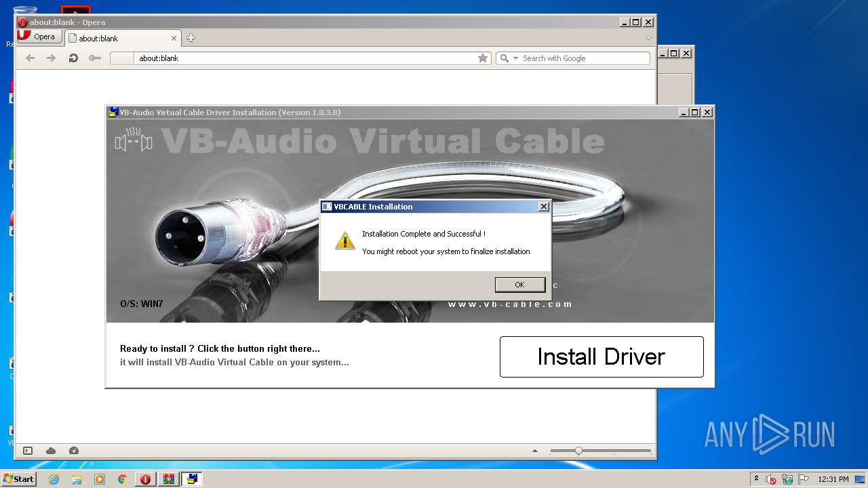
Task: Bookmark page with star icon
Action: click(483, 58)
